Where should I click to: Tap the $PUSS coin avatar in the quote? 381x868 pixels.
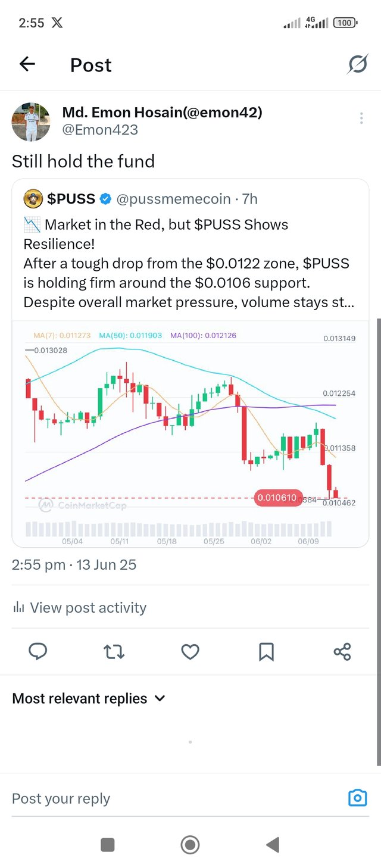pyautogui.click(x=33, y=199)
